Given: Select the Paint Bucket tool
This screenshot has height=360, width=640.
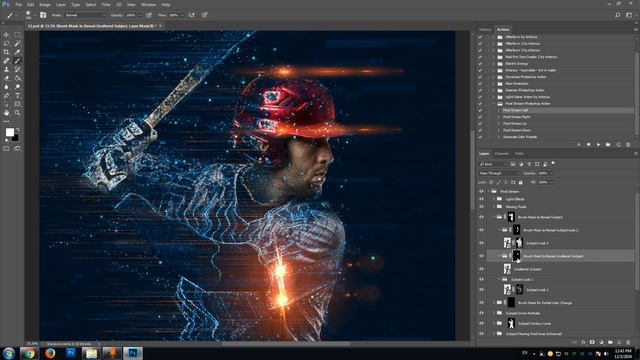Looking at the screenshot, I should click(17, 78).
